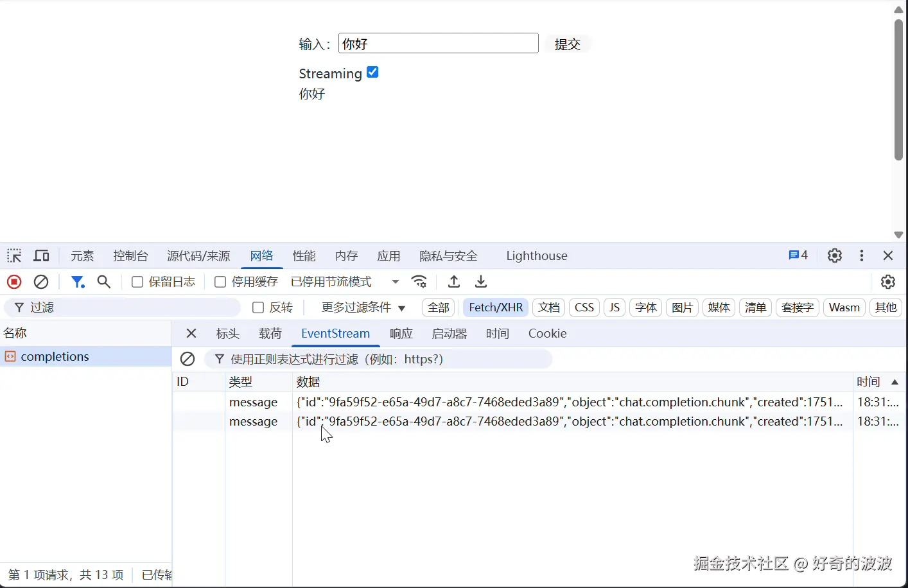Viewport: 908px width, 588px height.
Task: Stop recording the network log
Action: (x=14, y=282)
